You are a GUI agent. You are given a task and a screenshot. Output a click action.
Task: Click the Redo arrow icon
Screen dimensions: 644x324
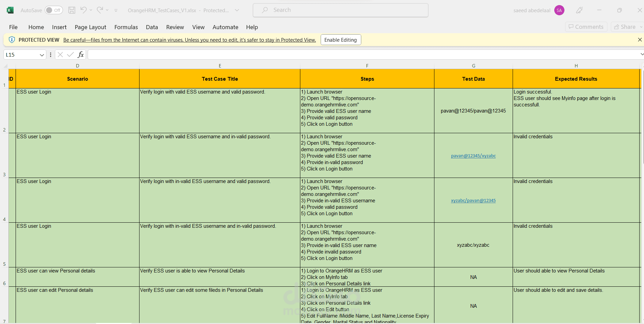point(100,10)
